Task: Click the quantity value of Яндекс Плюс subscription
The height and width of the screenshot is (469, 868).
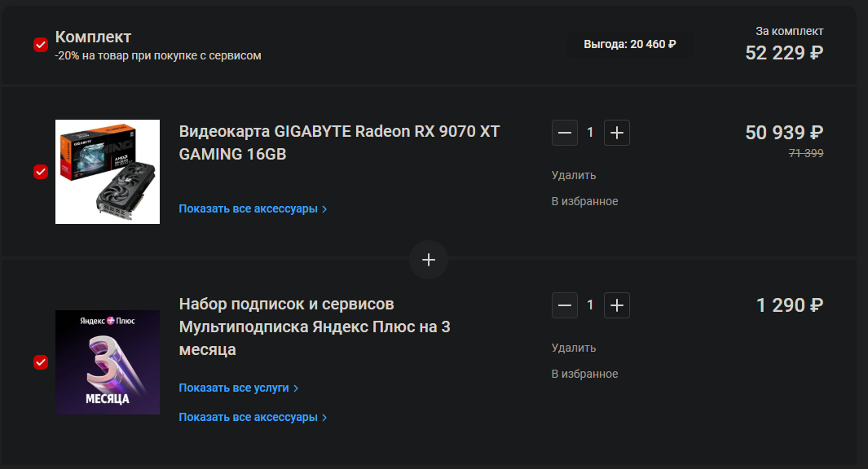Action: point(590,305)
